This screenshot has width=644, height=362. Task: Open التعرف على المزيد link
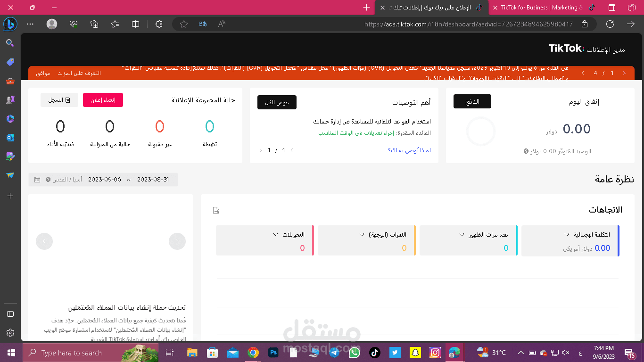(79, 73)
